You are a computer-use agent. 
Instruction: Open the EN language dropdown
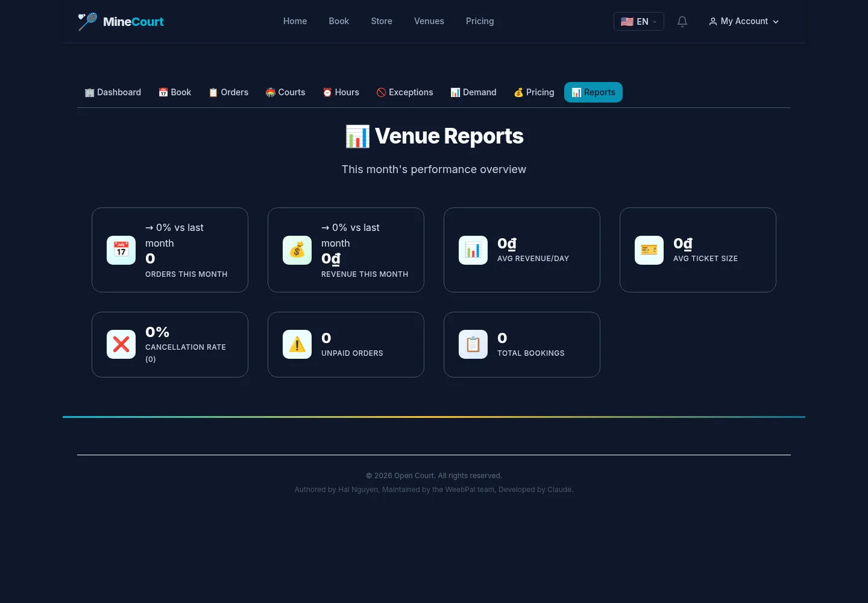pos(638,22)
